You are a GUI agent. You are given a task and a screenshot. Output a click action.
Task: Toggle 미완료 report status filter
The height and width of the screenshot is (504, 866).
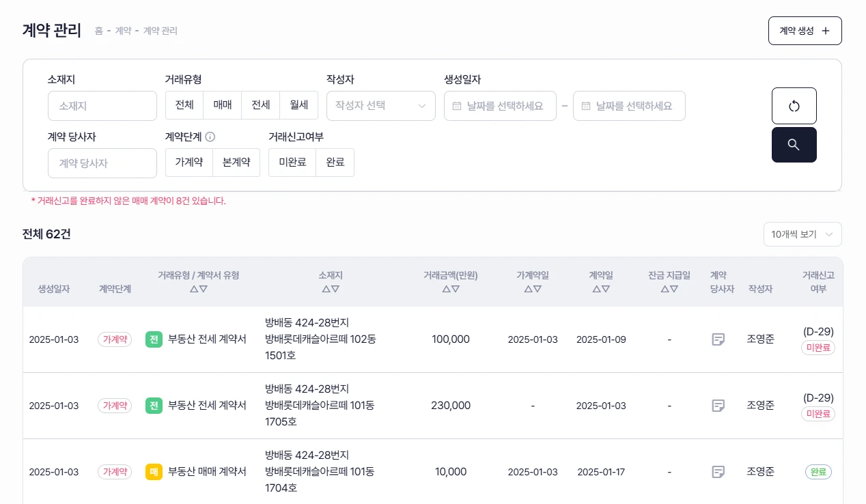292,163
